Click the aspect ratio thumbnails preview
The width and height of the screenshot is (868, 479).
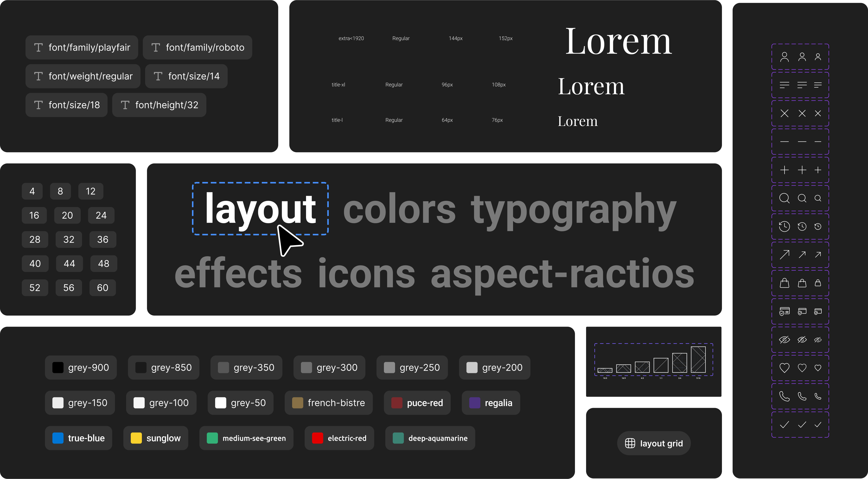653,360
